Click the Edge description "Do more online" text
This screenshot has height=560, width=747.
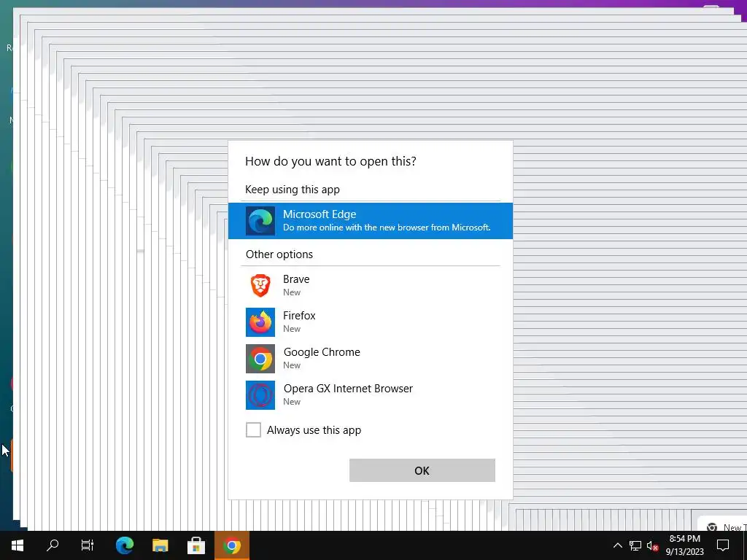387,227
